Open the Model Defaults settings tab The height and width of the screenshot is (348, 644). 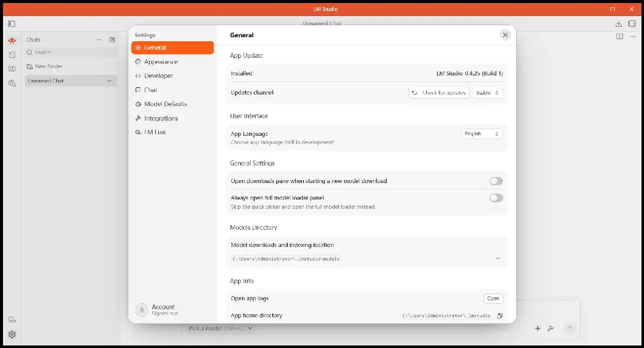(x=173, y=104)
